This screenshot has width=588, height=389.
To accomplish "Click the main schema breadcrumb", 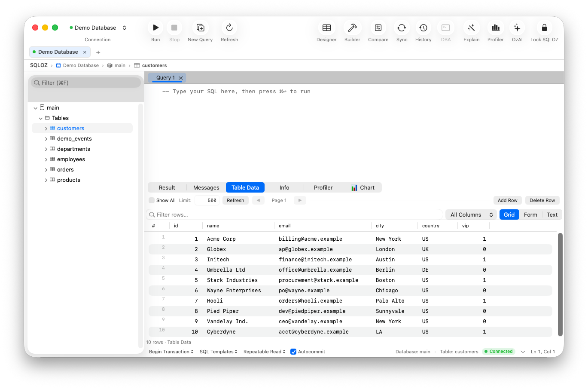I will (x=116, y=65).
